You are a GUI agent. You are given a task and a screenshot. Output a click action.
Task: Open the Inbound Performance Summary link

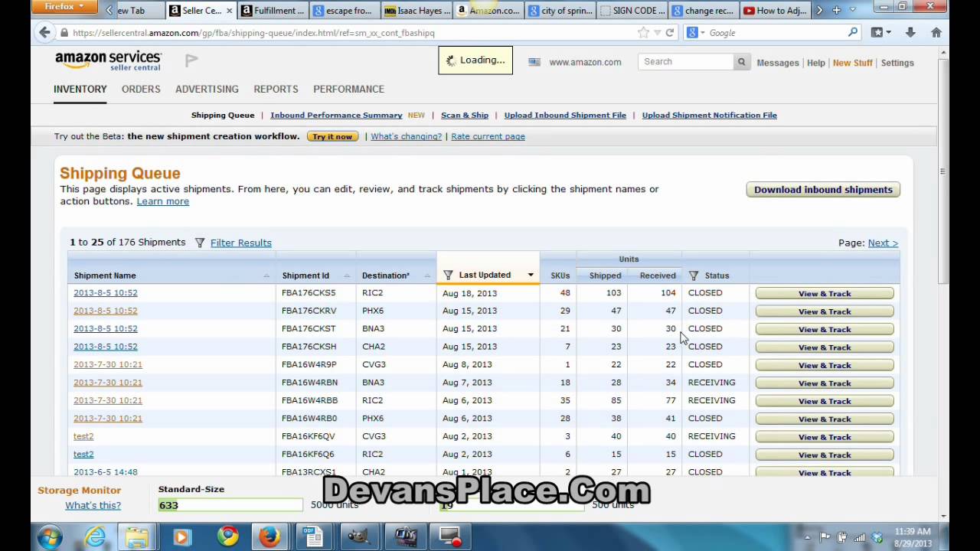(336, 115)
